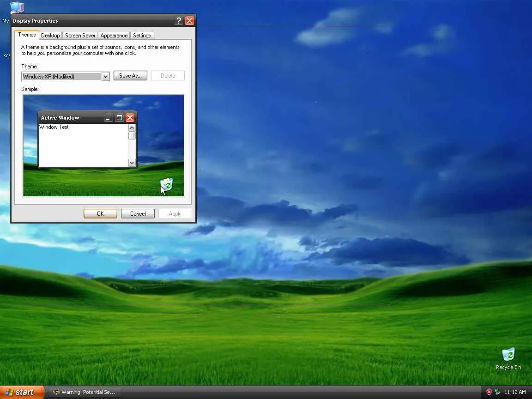Click the Recycle Bin label text
The width and height of the screenshot is (532, 399).
508,367
